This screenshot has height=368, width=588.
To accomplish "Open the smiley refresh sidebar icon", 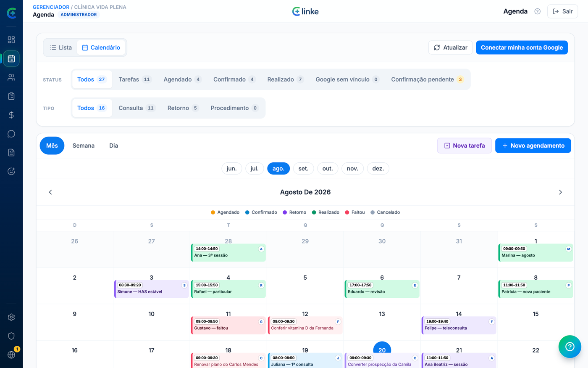I will [x=11, y=171].
